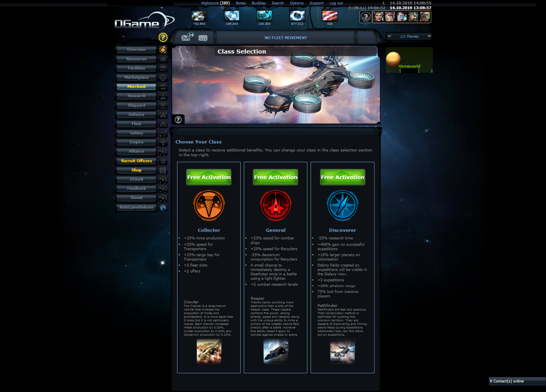546x392 pixels.
Task: Activate the Discoverer class for free
Action: pyautogui.click(x=343, y=177)
